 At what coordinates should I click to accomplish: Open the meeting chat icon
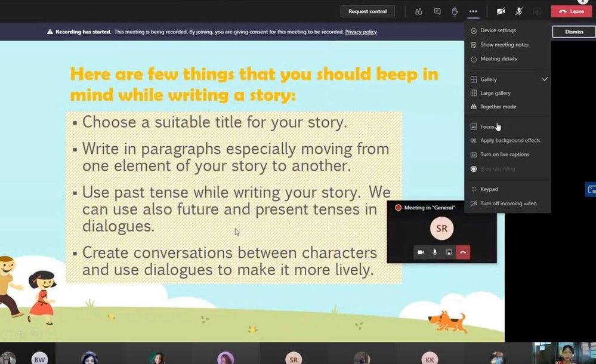tap(437, 11)
